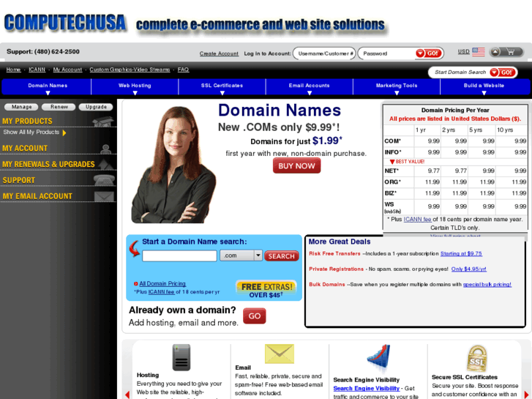Click the red BUY NOW button
This screenshot has width=532, height=399.
(x=296, y=166)
